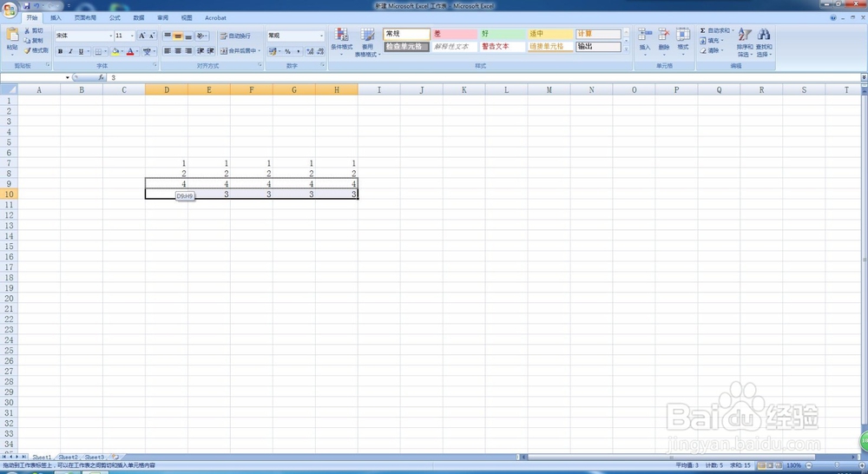Click the Paste clipboard icon

coord(12,36)
